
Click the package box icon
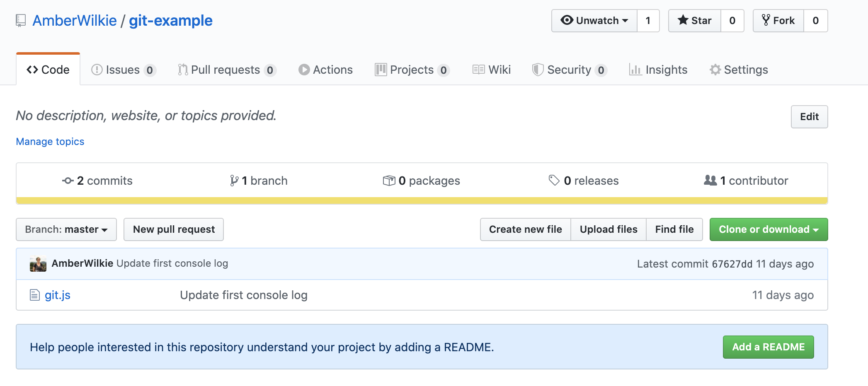tap(389, 181)
